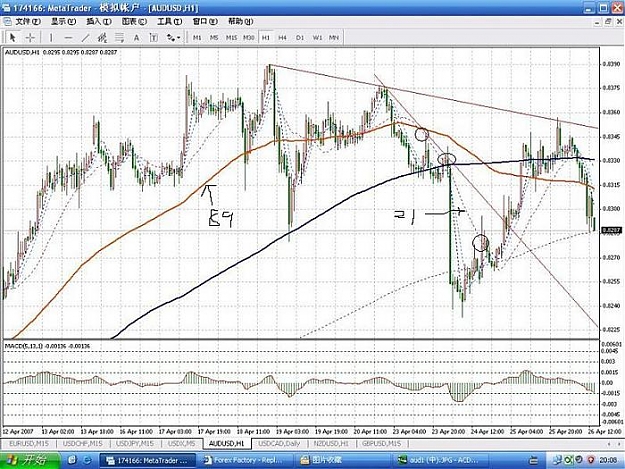The width and height of the screenshot is (625, 469).
Task: Open the 插入 (Insert) menu
Action: click(99, 22)
